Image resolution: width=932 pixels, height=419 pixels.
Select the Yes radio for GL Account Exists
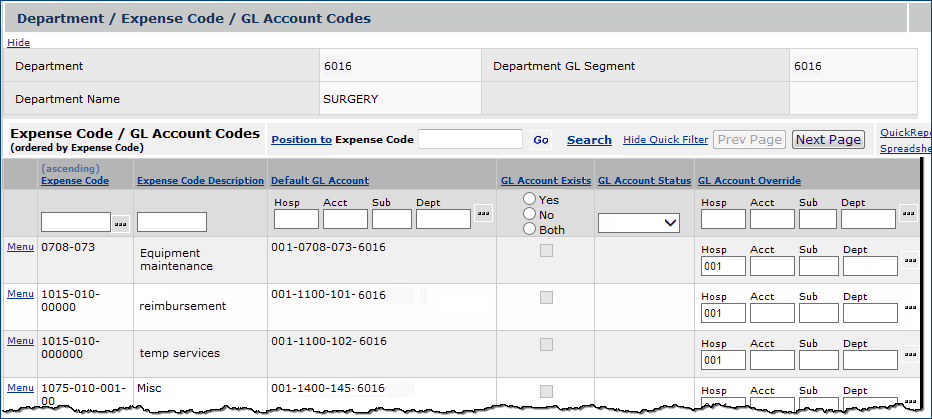click(x=529, y=199)
